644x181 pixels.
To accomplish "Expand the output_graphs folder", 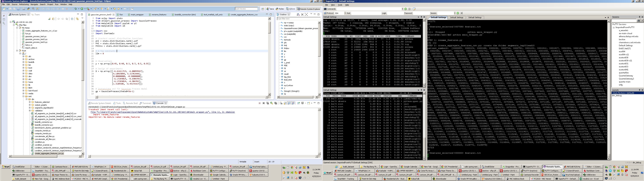I will point(29,105).
